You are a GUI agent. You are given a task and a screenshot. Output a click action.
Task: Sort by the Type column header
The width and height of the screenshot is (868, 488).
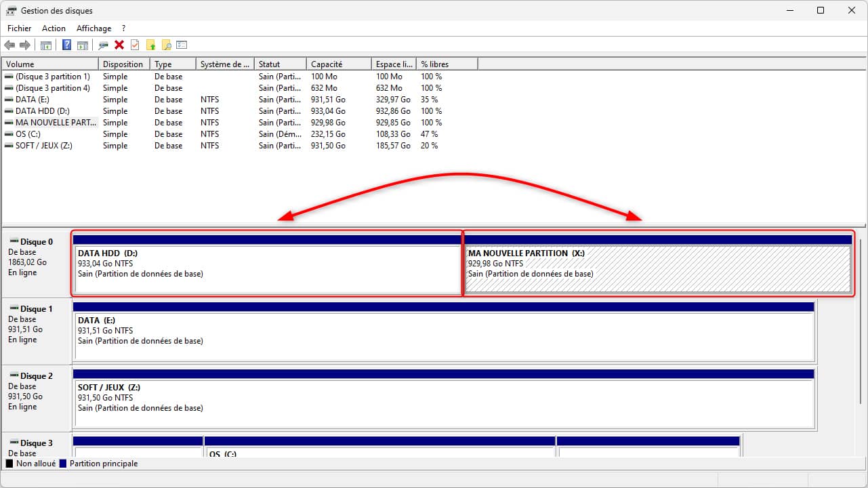pyautogui.click(x=173, y=64)
